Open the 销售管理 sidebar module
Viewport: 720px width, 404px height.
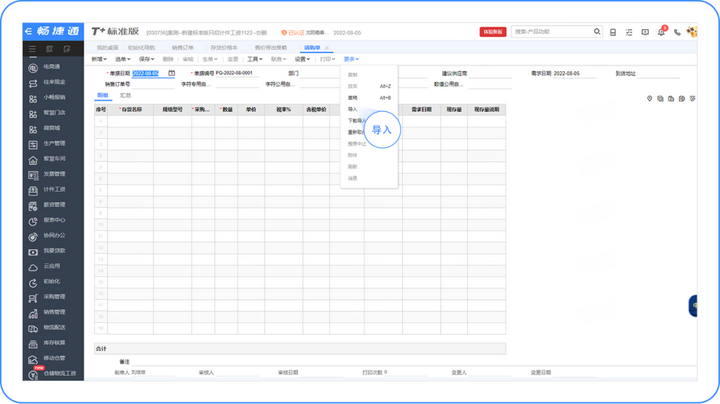(46, 313)
